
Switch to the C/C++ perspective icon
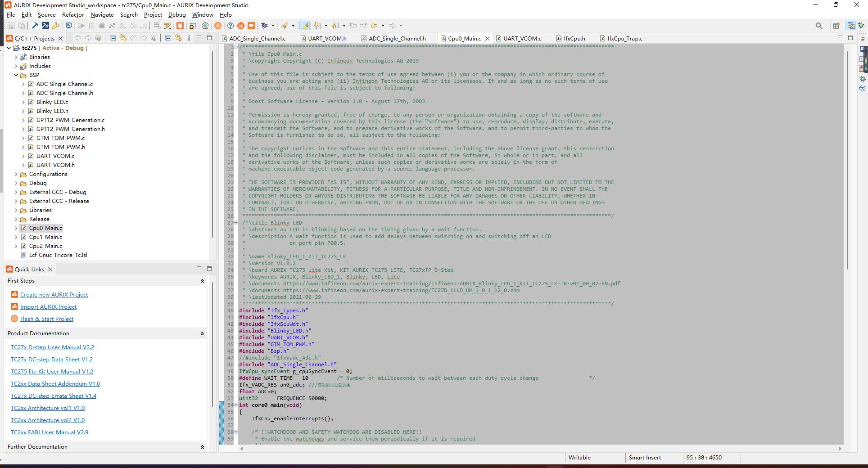(850, 26)
